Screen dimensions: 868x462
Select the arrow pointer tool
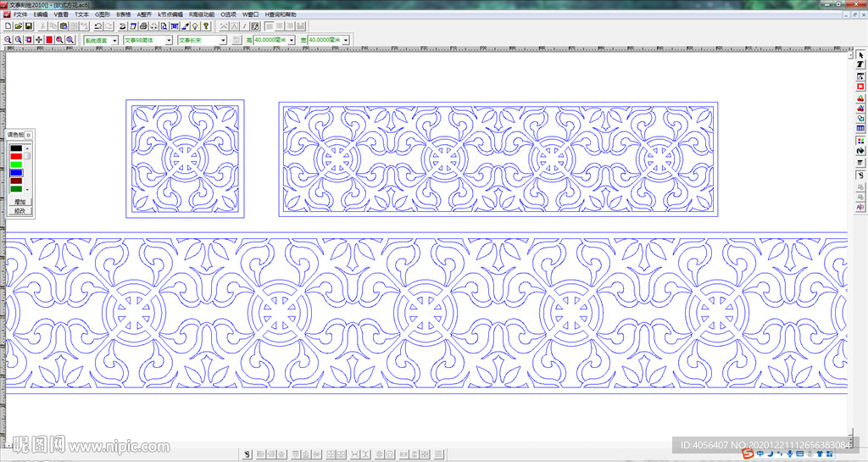click(x=860, y=54)
